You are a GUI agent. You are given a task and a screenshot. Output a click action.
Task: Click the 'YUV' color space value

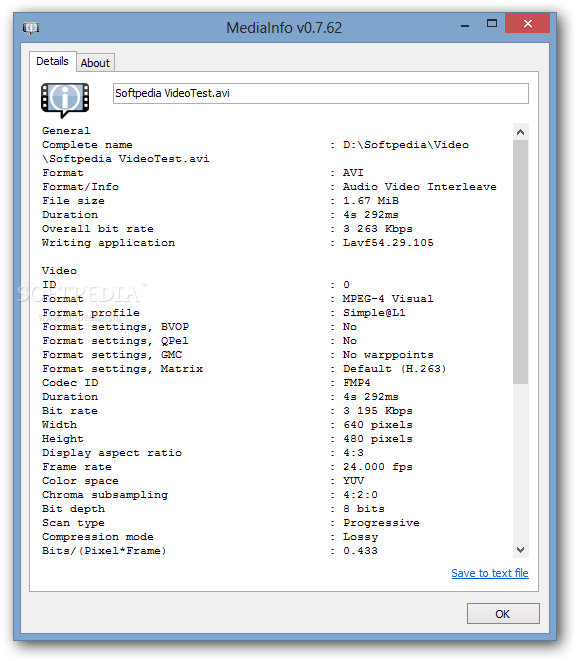pyautogui.click(x=353, y=481)
